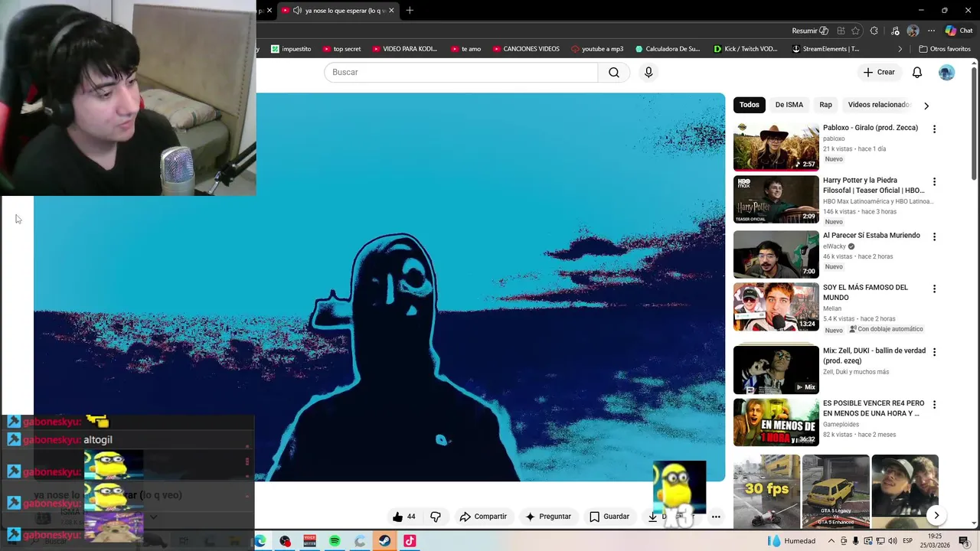
Task: Click Preguntar ask button
Action: pos(548,517)
